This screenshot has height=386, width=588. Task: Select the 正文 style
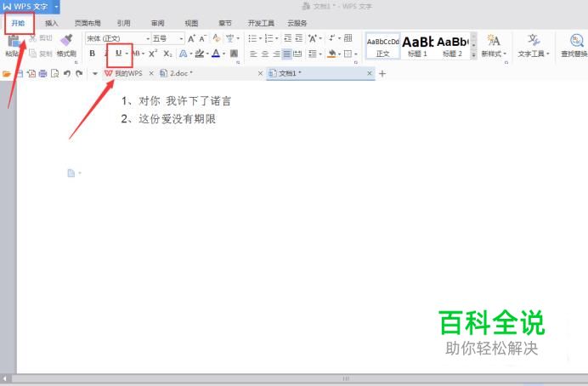(x=382, y=47)
